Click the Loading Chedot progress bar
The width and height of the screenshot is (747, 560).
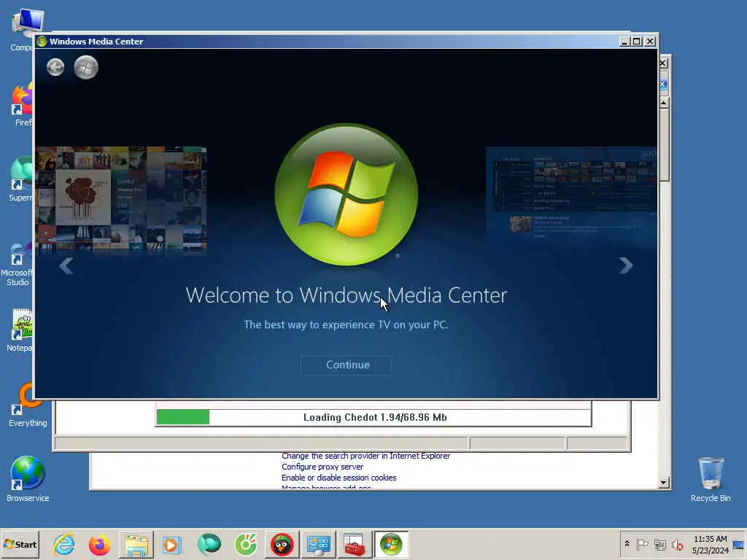373,418
